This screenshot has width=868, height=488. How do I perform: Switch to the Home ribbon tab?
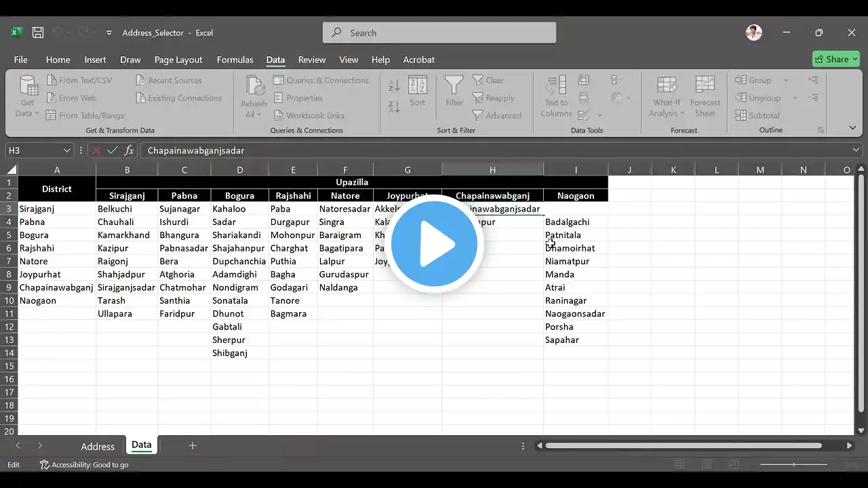pyautogui.click(x=58, y=60)
